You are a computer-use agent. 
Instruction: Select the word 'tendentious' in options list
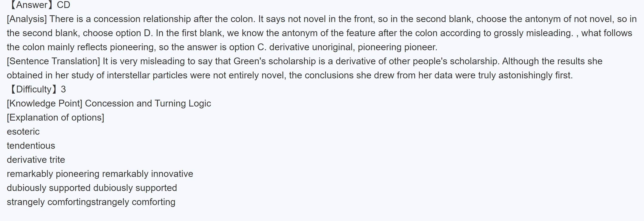[x=31, y=146]
